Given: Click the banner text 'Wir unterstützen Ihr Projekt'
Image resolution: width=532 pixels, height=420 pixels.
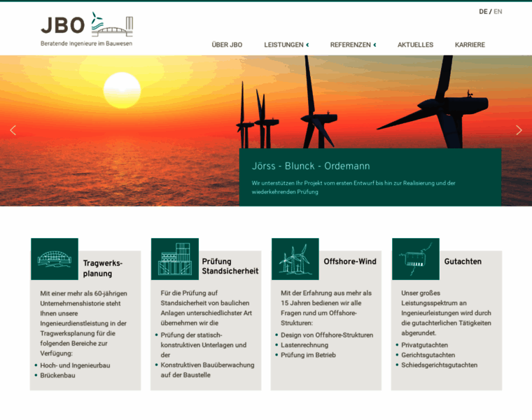Looking at the screenshot, I should click(x=353, y=188).
